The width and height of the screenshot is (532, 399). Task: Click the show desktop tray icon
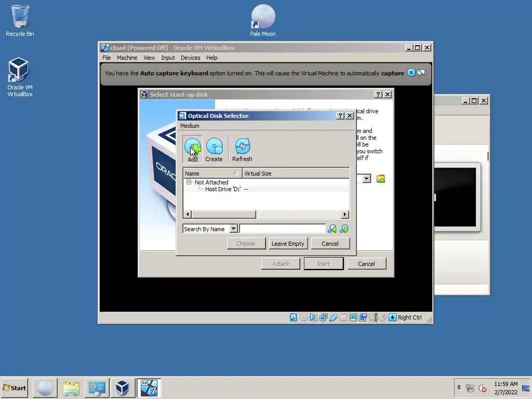(526, 388)
